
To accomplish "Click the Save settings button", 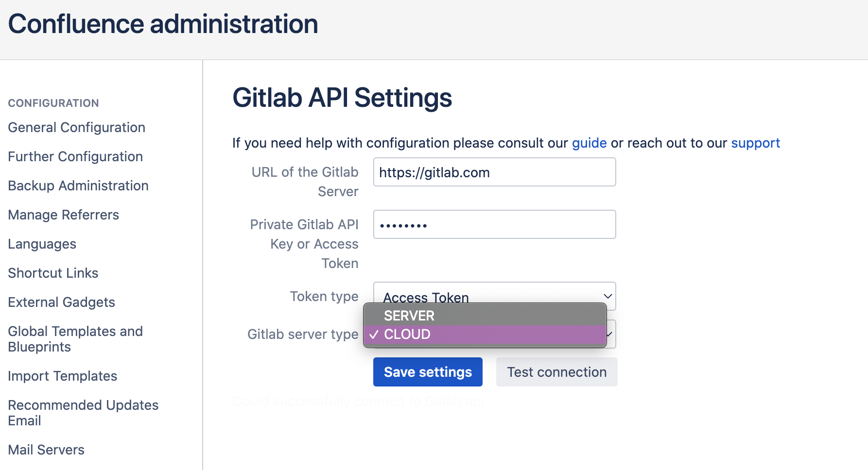I will [427, 372].
